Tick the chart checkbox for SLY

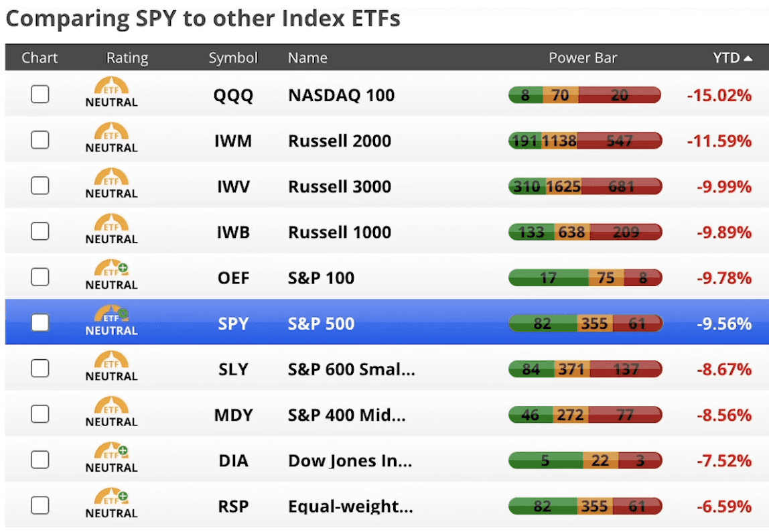click(40, 368)
